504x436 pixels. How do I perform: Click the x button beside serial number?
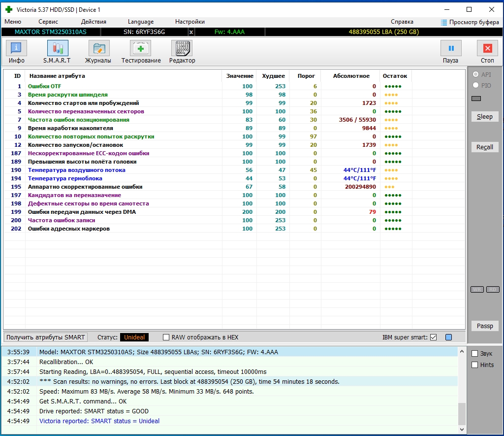tap(191, 32)
